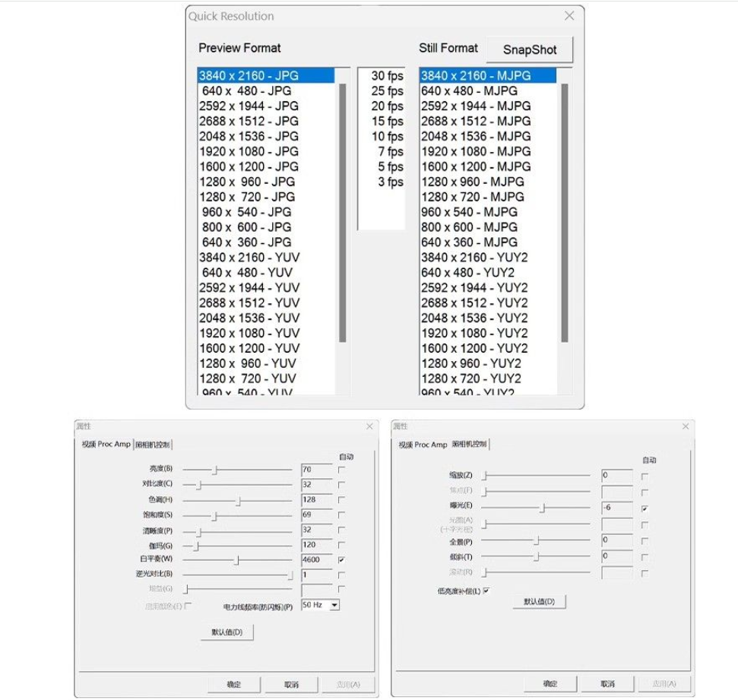The width and height of the screenshot is (738, 700).
Task: Select 1280 x 720 - JPG preview format
Action: (x=266, y=197)
